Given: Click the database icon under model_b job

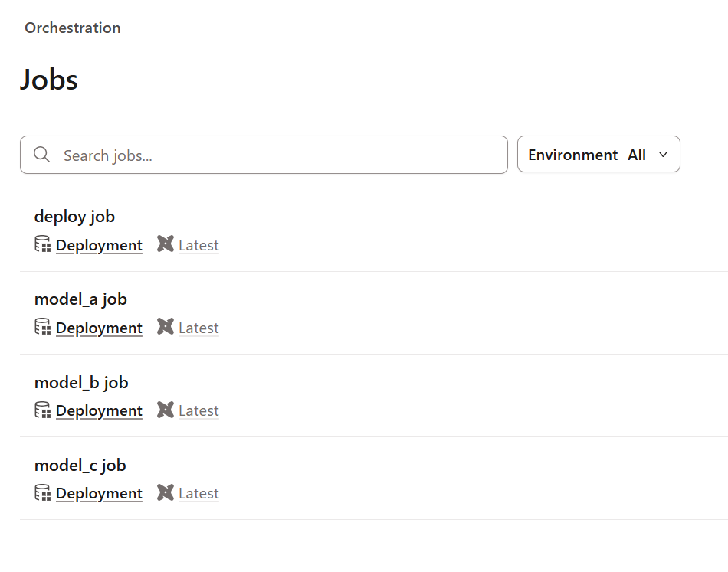Looking at the screenshot, I should pyautogui.click(x=43, y=410).
